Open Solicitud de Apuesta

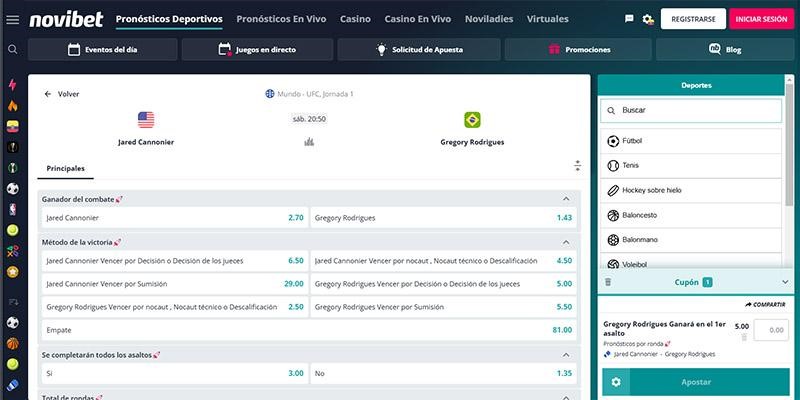419,49
